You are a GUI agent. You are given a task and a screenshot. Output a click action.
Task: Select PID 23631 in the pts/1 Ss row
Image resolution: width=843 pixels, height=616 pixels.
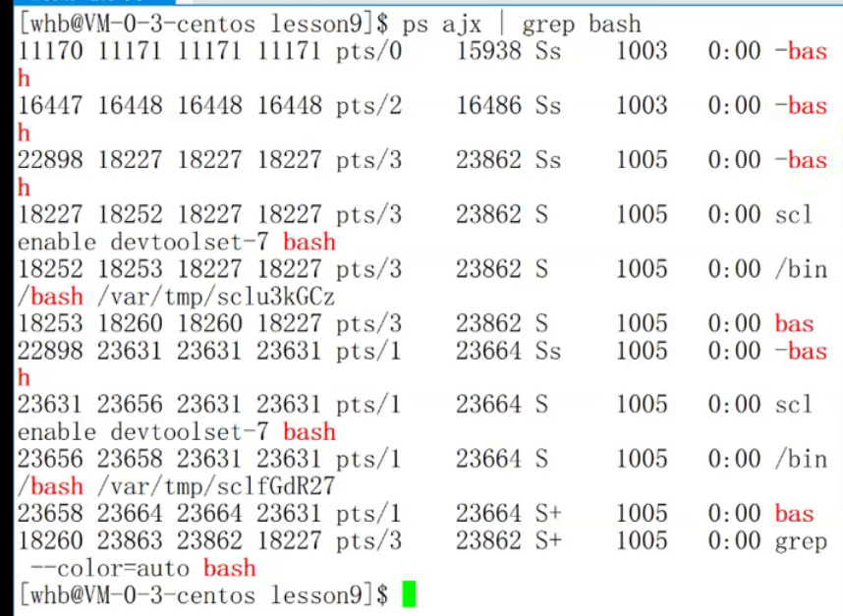tap(130, 351)
